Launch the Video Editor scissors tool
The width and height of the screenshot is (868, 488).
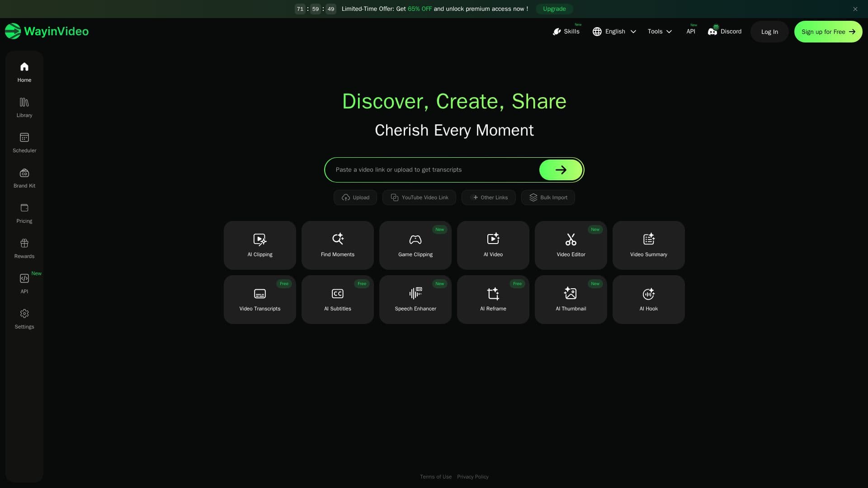pos(571,245)
